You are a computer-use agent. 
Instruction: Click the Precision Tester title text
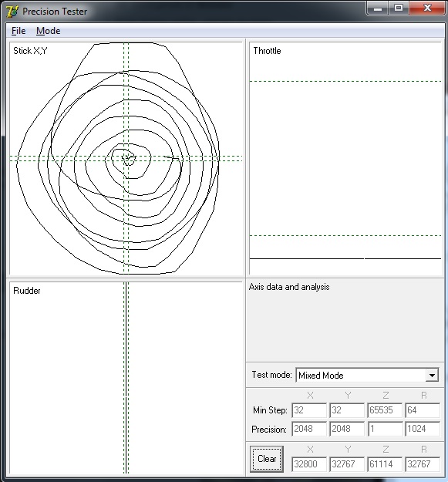(x=55, y=12)
